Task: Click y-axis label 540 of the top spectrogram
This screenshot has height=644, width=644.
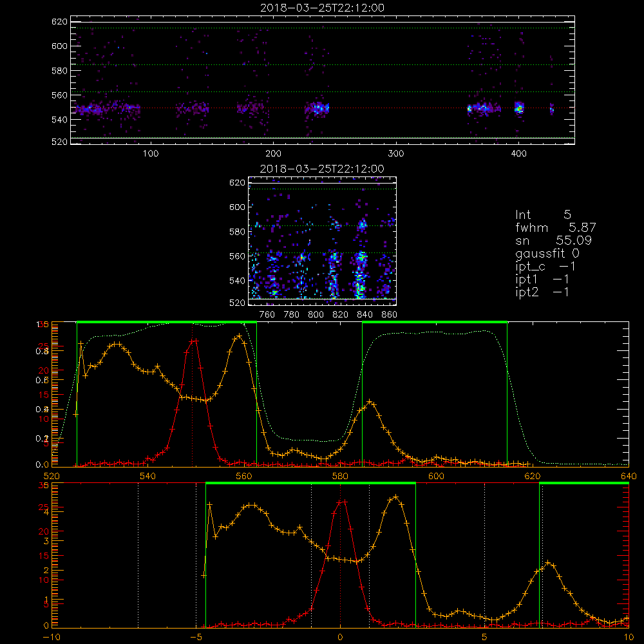Action: (59, 120)
